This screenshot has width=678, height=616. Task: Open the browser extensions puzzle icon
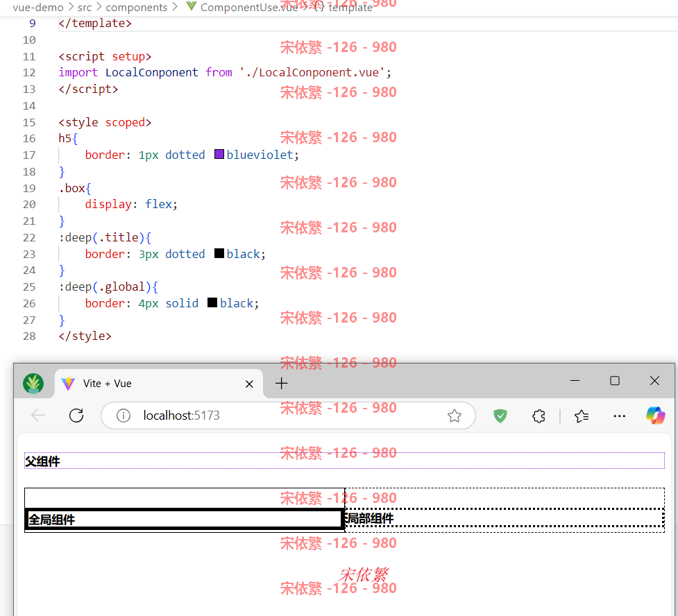tap(539, 416)
